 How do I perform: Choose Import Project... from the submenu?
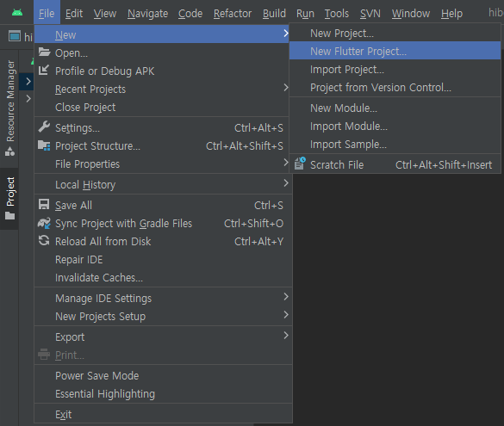[x=395, y=70]
